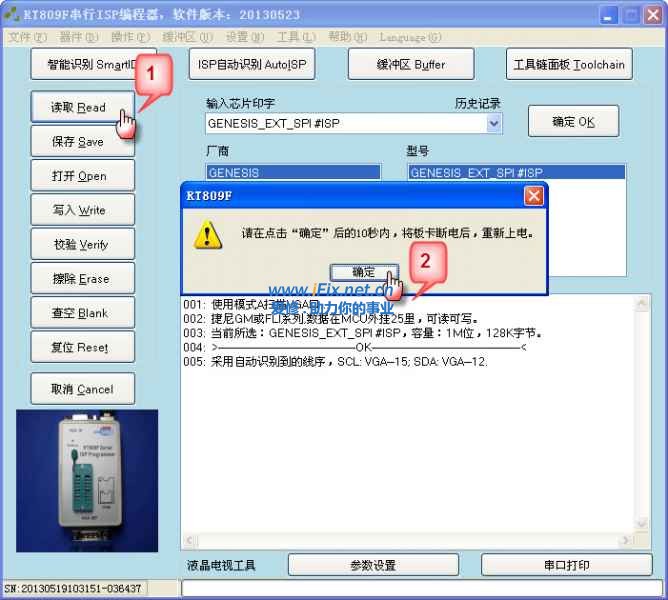This screenshot has height=600, width=668.
Task: Open the 缓冲区 Buffer view
Action: 410,65
